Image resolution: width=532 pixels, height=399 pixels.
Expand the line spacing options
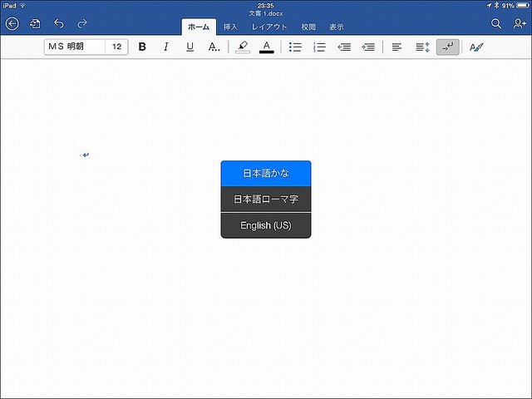point(421,47)
